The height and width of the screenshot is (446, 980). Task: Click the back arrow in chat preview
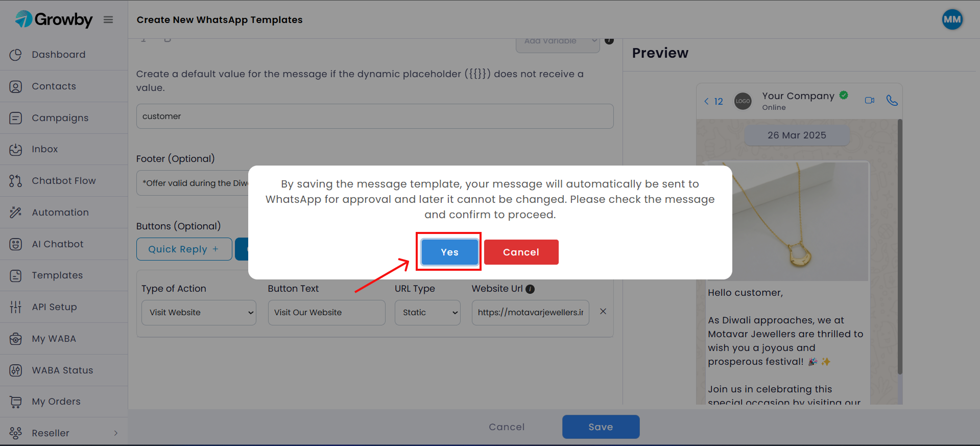click(706, 102)
